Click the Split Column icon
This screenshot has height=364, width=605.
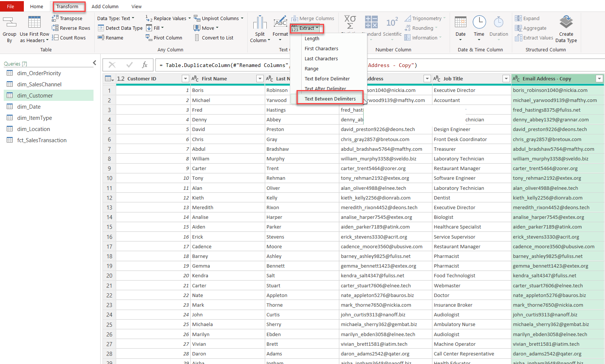pyautogui.click(x=260, y=22)
